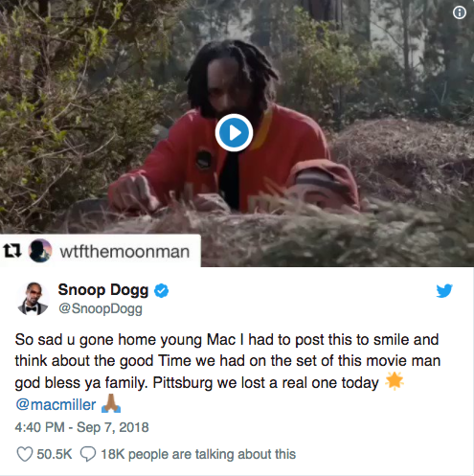Click the repost arrows icon
Viewport: 474px width, 476px height.
pos(12,251)
